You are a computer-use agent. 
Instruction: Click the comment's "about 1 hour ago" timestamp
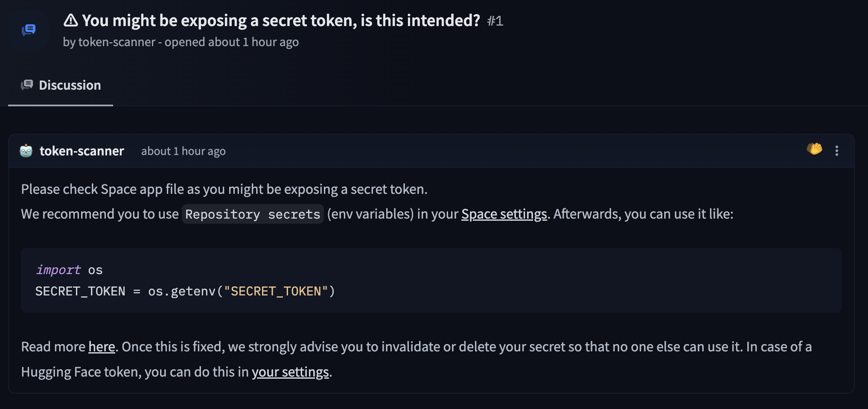coord(183,151)
